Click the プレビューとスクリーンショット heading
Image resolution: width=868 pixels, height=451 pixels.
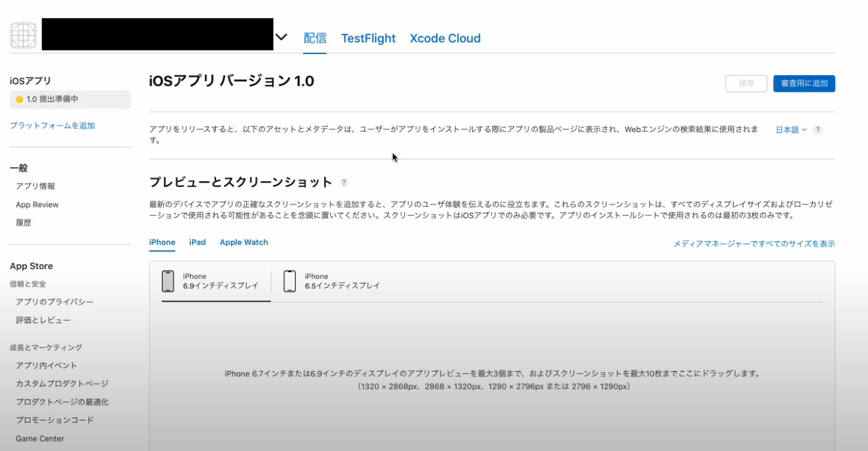[x=241, y=182]
